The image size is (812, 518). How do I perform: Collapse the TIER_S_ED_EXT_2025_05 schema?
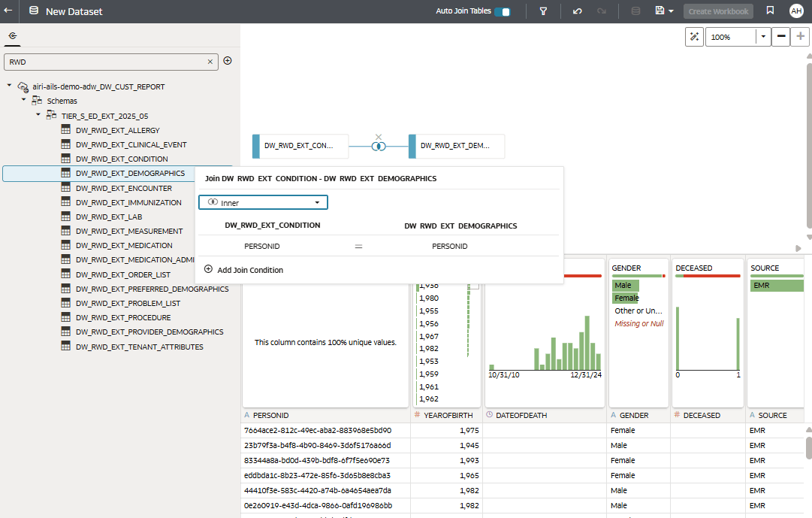[38, 114]
